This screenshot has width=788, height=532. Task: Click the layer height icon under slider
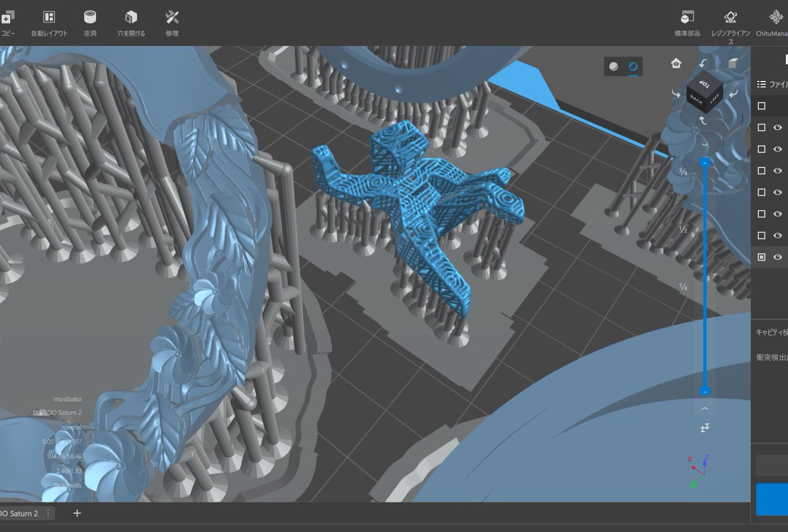coord(705,428)
